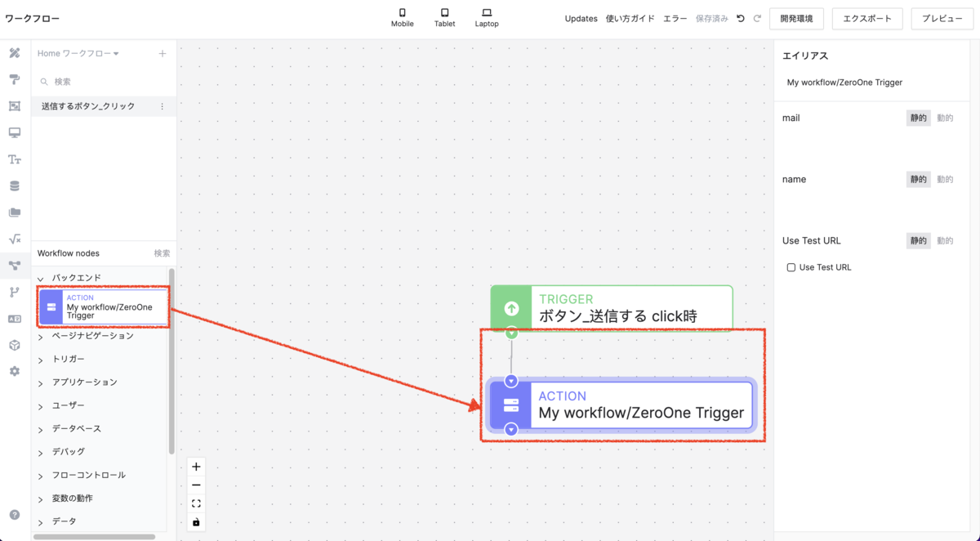The image size is (980, 541).
Task: Set Use Test URL to 静的 mode
Action: click(918, 240)
